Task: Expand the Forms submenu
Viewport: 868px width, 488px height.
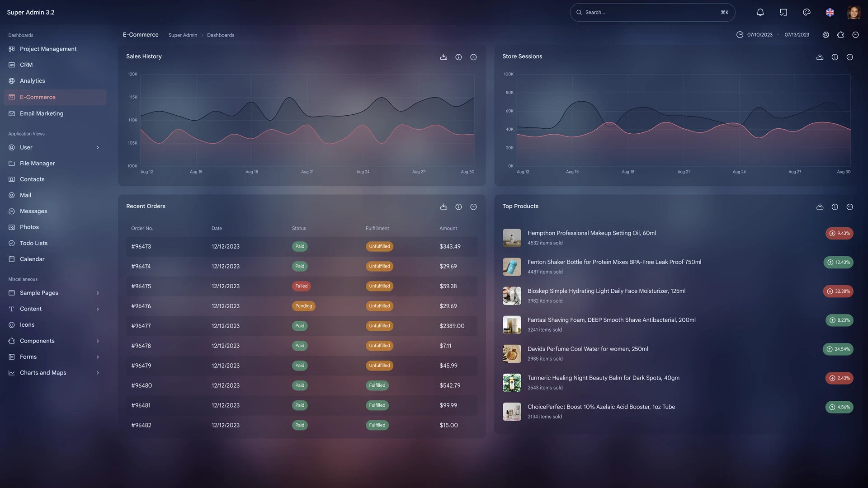Action: [x=55, y=357]
